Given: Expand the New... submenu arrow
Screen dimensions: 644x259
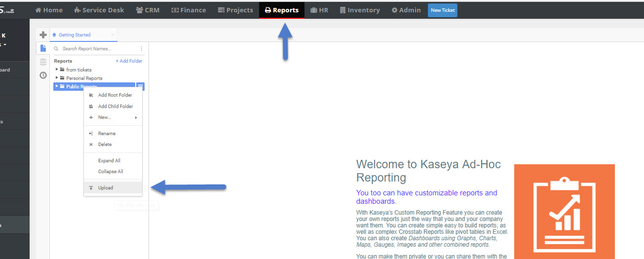Looking at the screenshot, I should coord(136,117).
